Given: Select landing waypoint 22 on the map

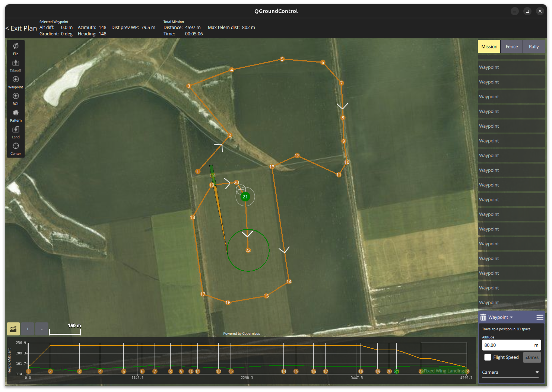Looking at the screenshot, I should pyautogui.click(x=248, y=251).
